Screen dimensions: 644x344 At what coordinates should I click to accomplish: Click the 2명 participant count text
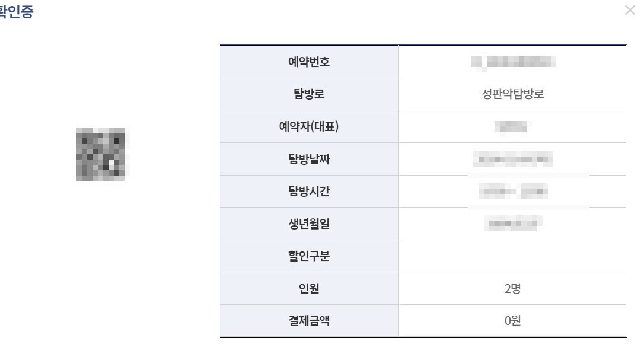click(512, 288)
